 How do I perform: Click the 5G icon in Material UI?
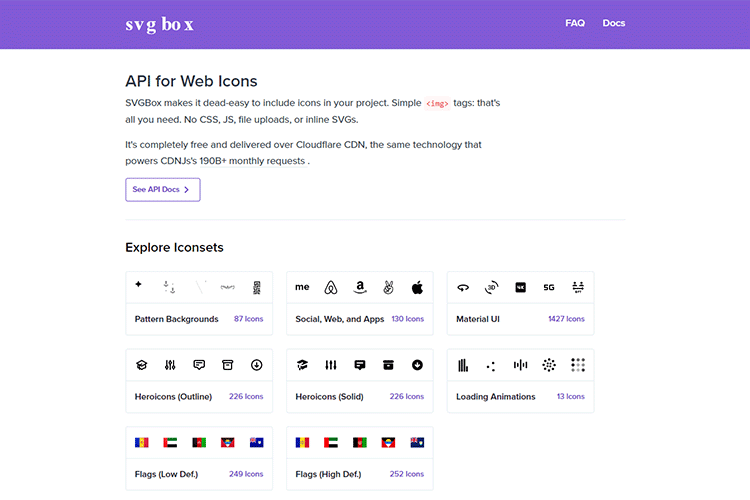coord(549,288)
